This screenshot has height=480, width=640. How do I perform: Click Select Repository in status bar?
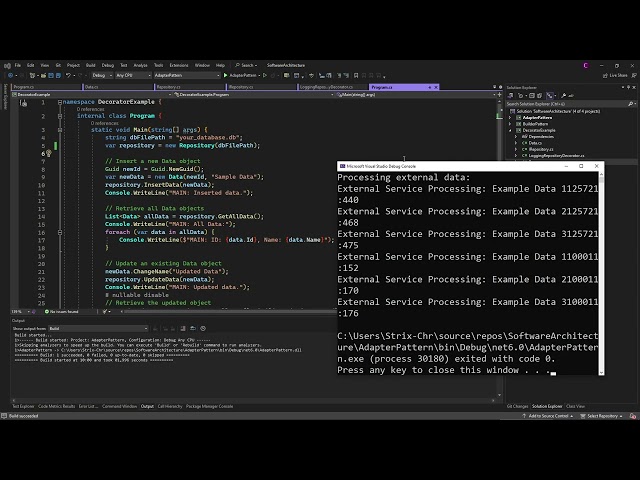coord(602,416)
